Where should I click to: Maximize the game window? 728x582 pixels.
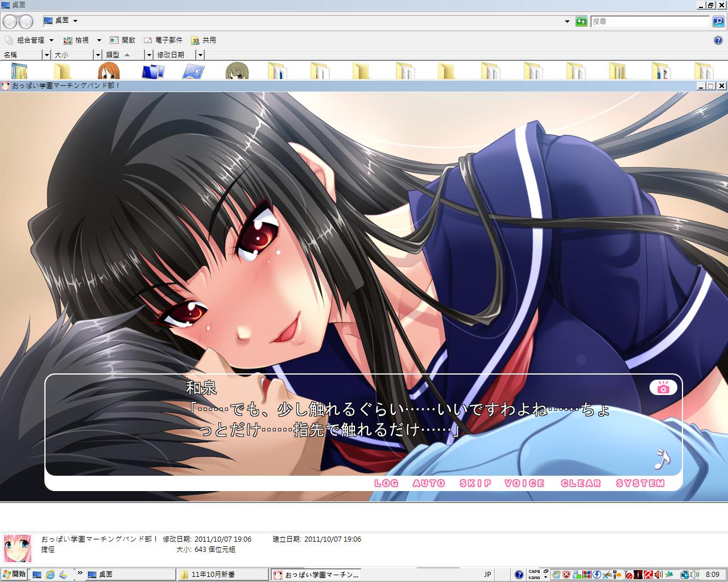coord(710,86)
